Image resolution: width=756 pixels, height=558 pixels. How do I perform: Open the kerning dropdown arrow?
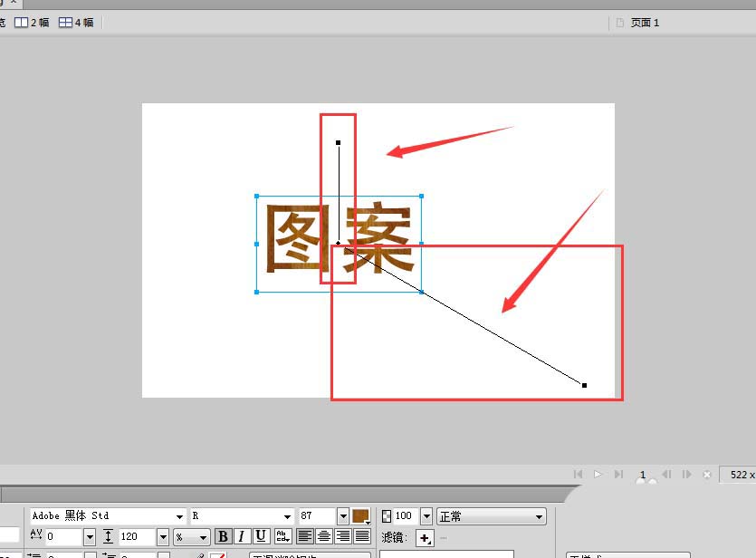(90, 537)
